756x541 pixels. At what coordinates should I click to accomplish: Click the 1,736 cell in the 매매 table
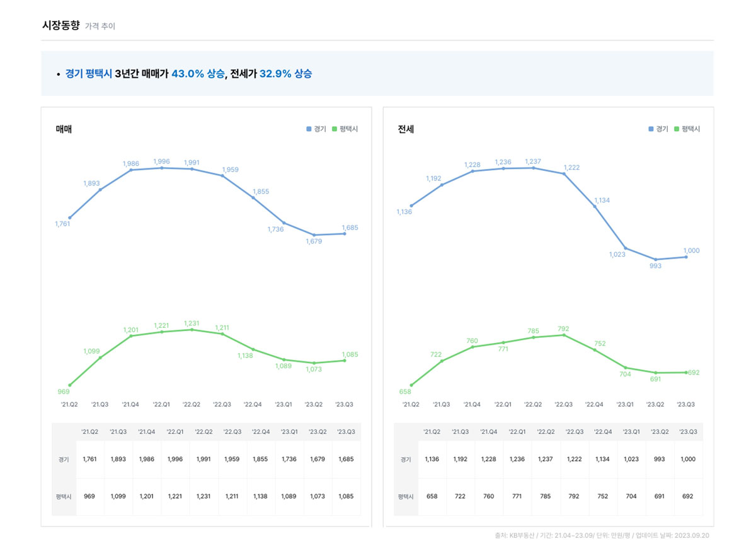(289, 459)
